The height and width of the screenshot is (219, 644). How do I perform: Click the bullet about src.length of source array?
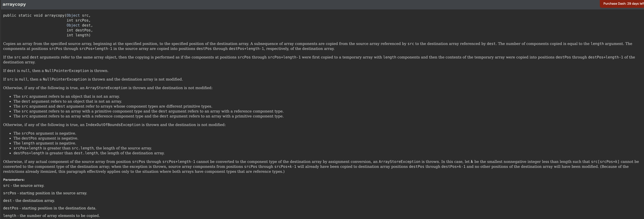click(x=82, y=148)
